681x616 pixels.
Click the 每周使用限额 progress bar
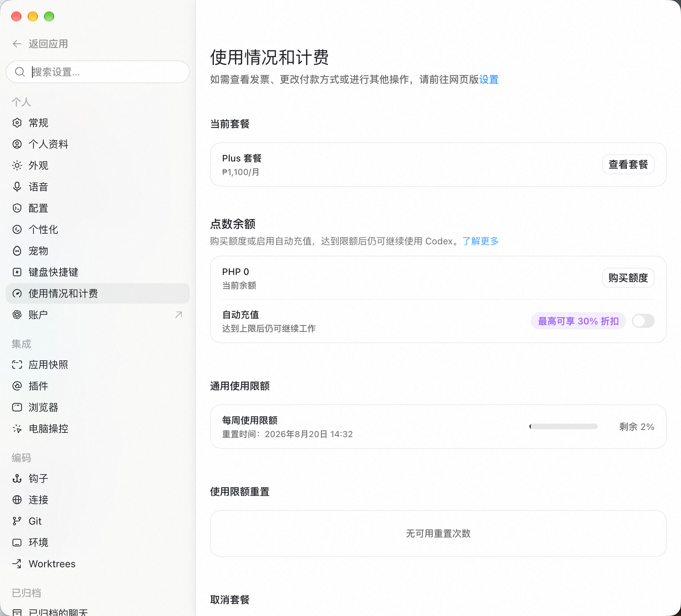[x=563, y=426]
